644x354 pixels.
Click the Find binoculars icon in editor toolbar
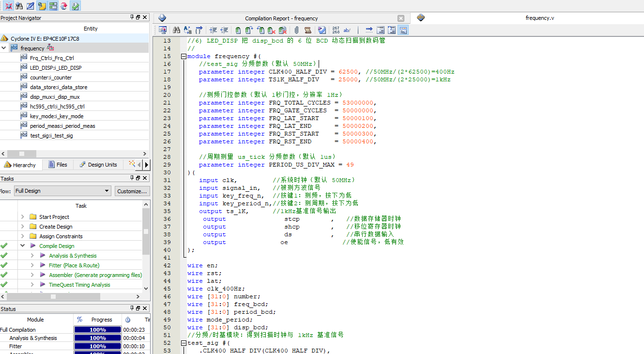176,30
